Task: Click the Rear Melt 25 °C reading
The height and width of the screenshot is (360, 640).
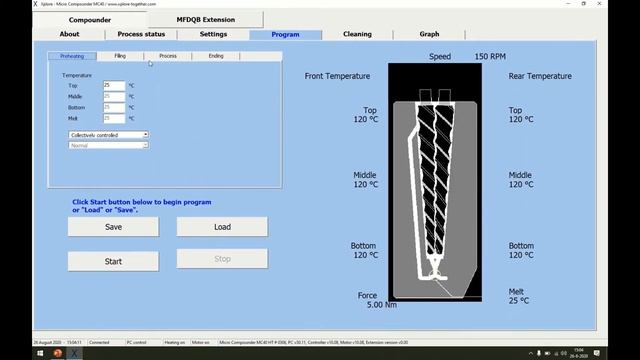Action: tap(518, 296)
